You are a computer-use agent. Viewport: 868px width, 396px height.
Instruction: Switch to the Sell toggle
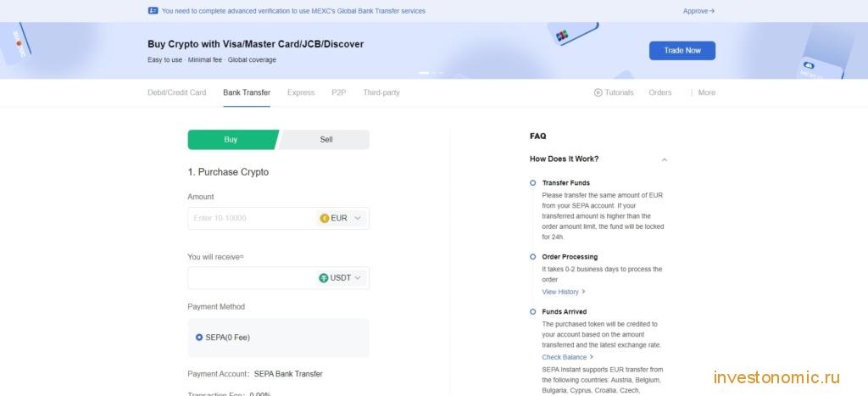[325, 140]
